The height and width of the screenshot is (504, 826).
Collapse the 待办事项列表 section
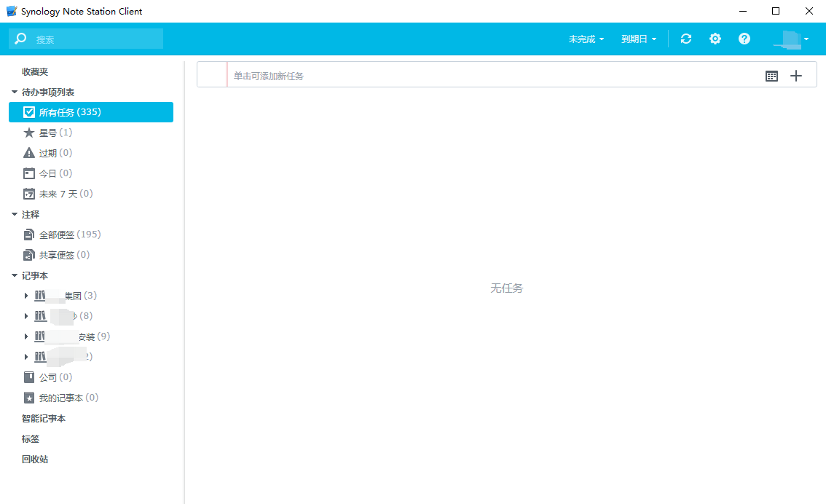15,92
